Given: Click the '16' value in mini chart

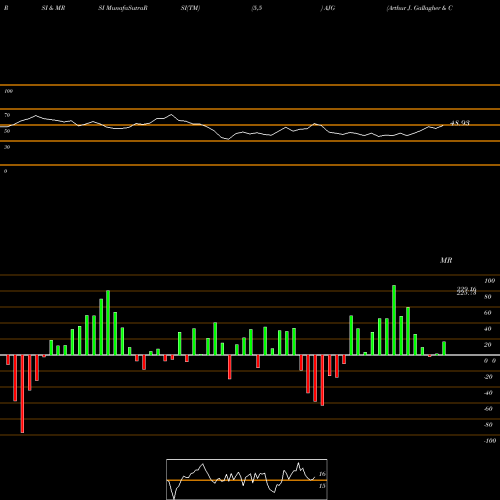Looking at the screenshot, I should click(x=322, y=474).
